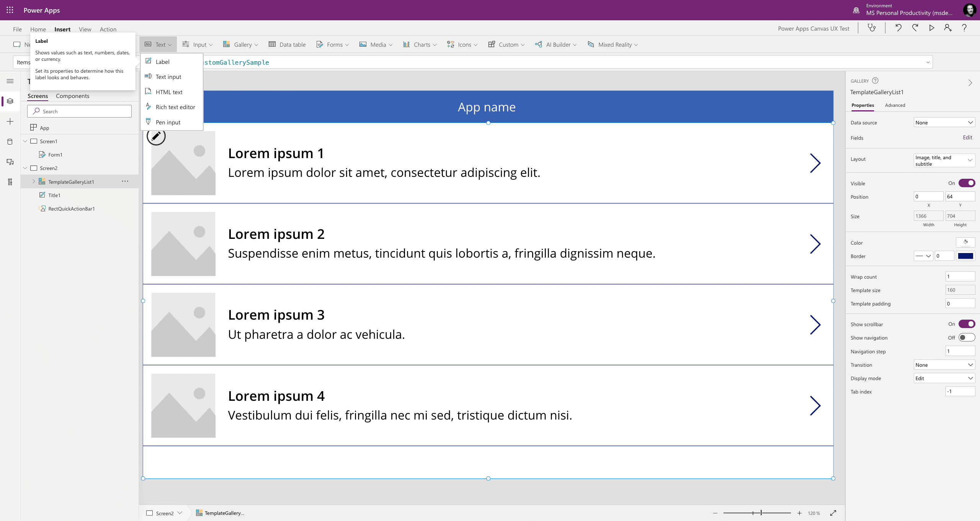980x521 pixels.
Task: Toggle Show navigation Off for gallery
Action: (x=966, y=338)
